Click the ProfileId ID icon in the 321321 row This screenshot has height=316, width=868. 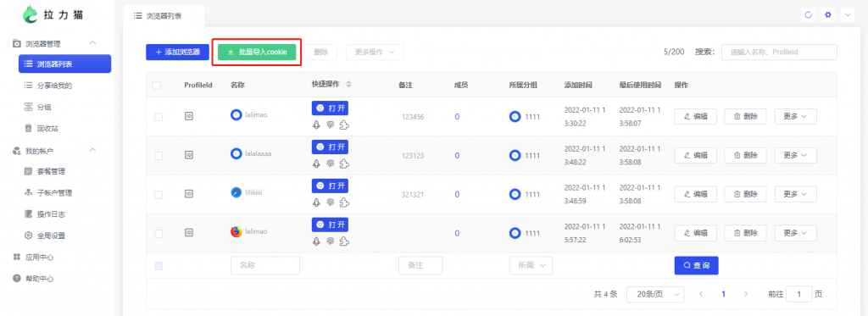point(189,194)
